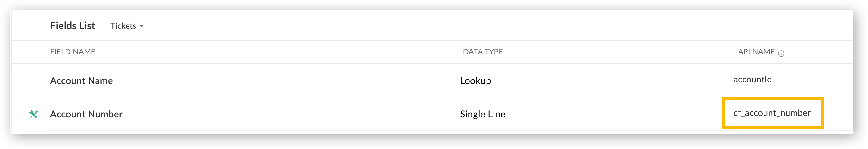The image size is (868, 149).
Task: Select the Account Number field
Action: click(x=86, y=114)
